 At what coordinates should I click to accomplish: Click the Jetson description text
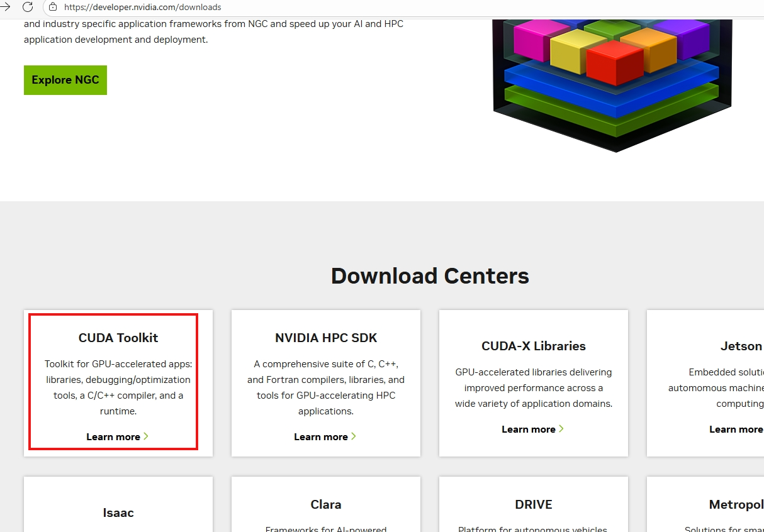tap(716, 387)
